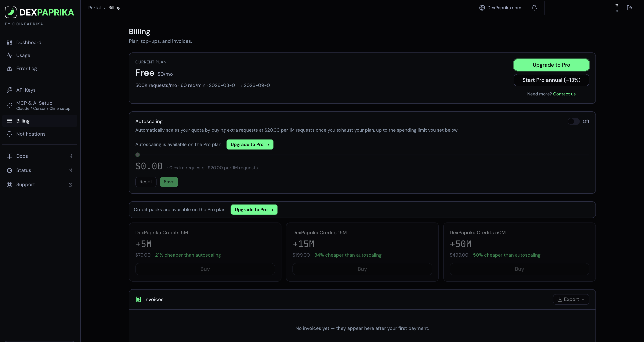Click the DexPaprika chili logo icon

[11, 12]
